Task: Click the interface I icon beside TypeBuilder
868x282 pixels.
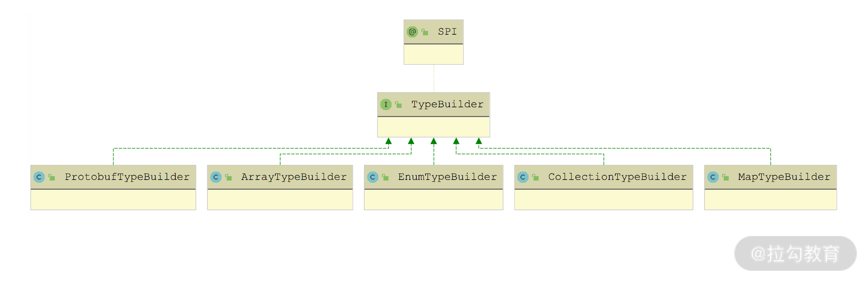Action: tap(385, 105)
